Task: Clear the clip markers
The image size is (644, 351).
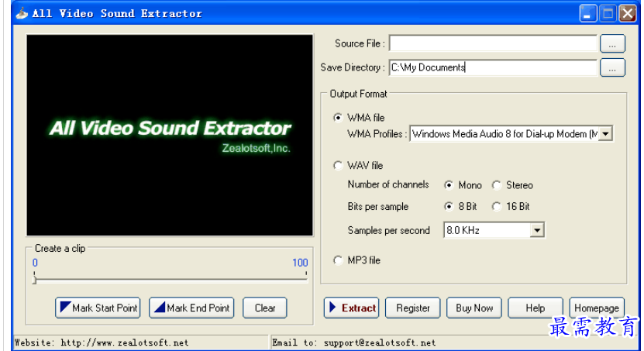Action: click(265, 308)
